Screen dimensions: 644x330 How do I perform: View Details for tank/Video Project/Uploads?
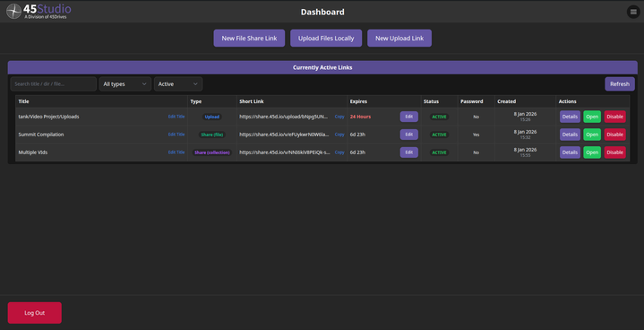570,117
